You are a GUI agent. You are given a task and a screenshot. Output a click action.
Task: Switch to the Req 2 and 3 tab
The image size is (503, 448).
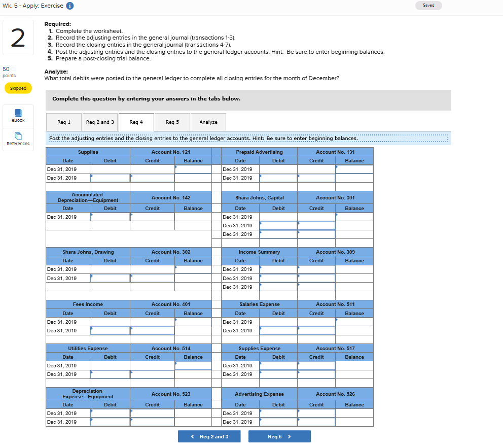point(100,122)
